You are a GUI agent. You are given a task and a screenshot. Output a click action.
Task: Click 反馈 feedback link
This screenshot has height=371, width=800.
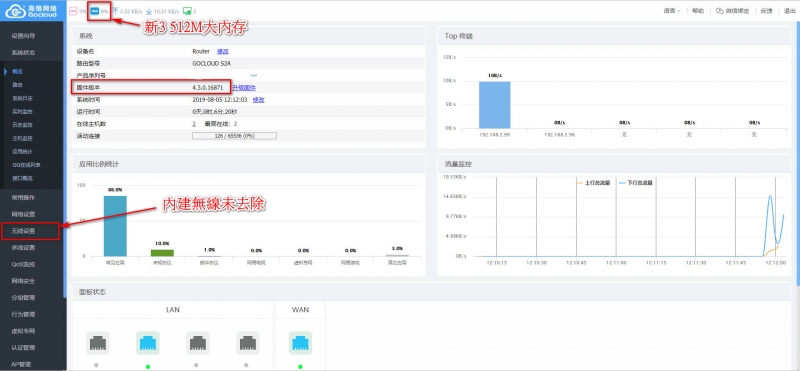tap(766, 11)
